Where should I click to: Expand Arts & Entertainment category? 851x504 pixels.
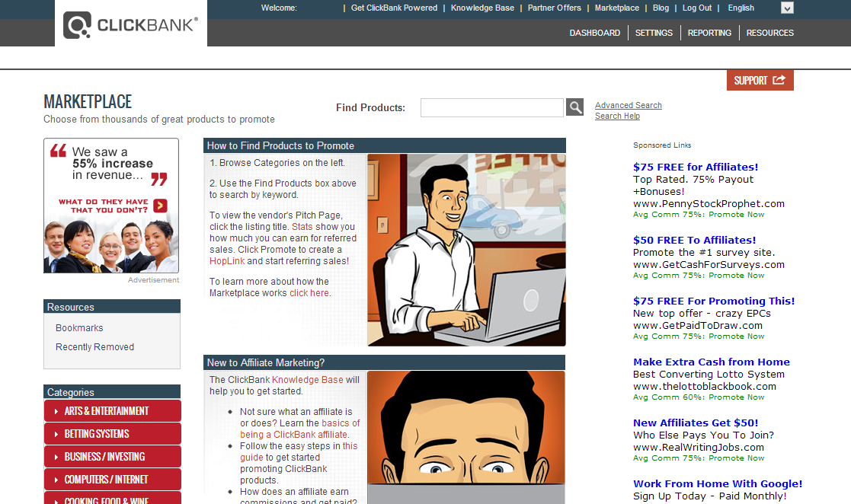pos(112,410)
